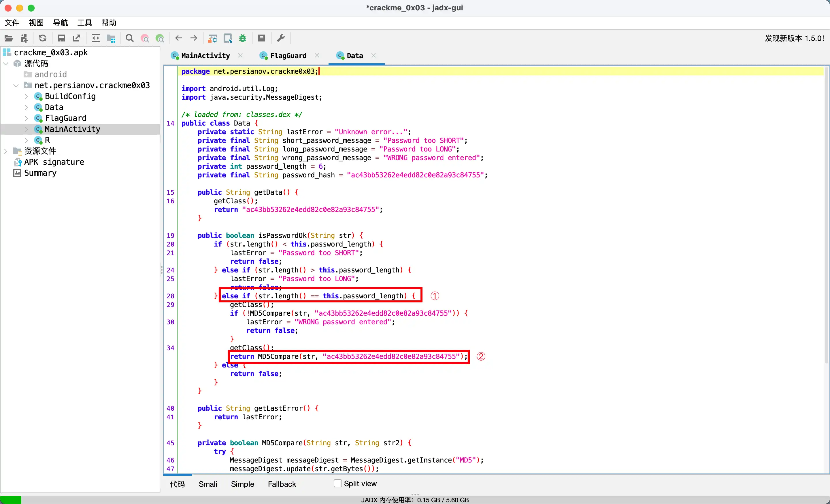Click the open file folder icon
830x504 pixels.
[x=9, y=38]
